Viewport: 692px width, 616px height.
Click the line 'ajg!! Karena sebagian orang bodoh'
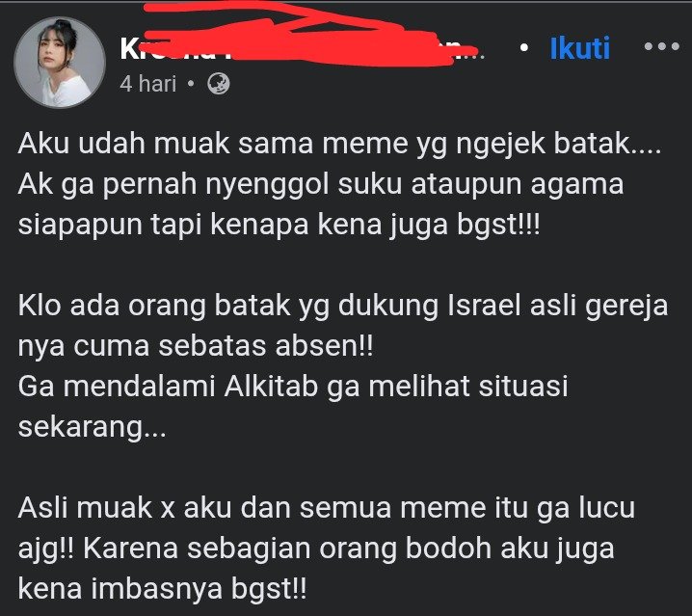pyautogui.click(x=316, y=549)
